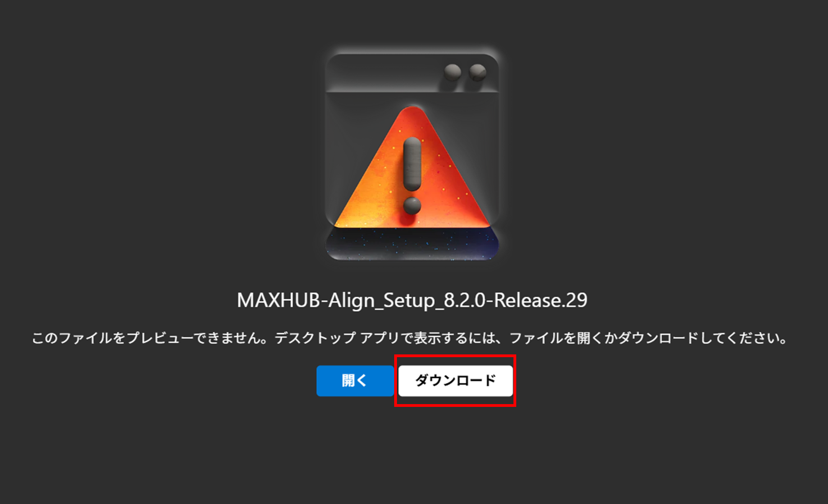Click Release.29 portion of file name

point(541,300)
